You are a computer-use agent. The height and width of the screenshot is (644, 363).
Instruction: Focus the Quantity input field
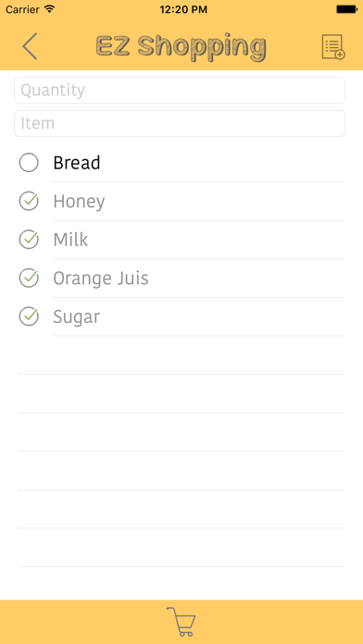click(180, 91)
